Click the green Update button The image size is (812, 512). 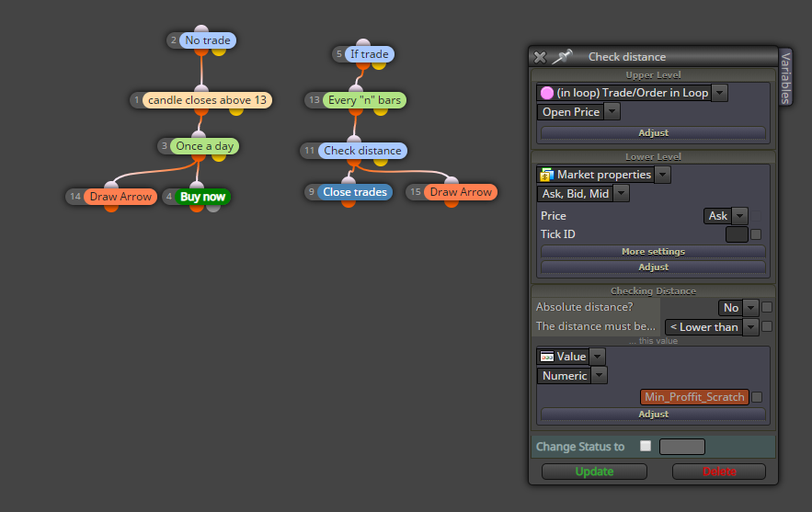click(594, 472)
